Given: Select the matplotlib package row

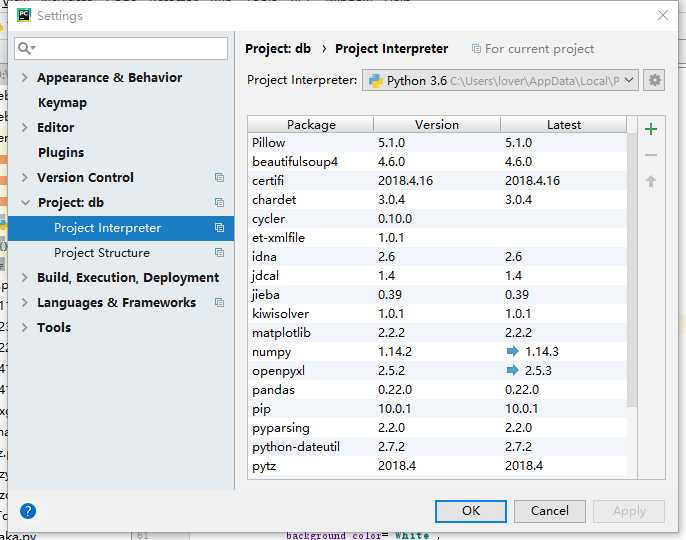Looking at the screenshot, I should pos(437,333).
